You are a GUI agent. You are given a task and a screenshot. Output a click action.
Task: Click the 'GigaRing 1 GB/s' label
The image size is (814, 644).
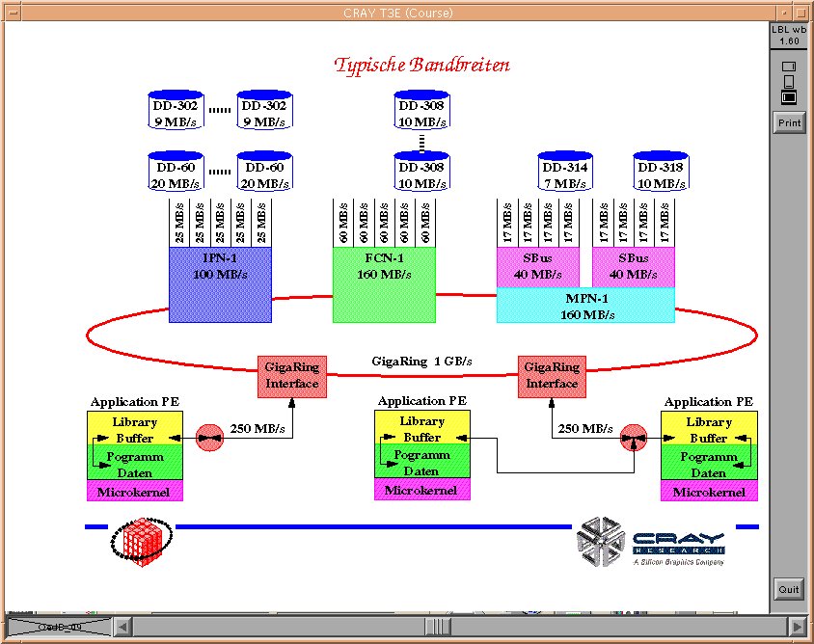(422, 362)
